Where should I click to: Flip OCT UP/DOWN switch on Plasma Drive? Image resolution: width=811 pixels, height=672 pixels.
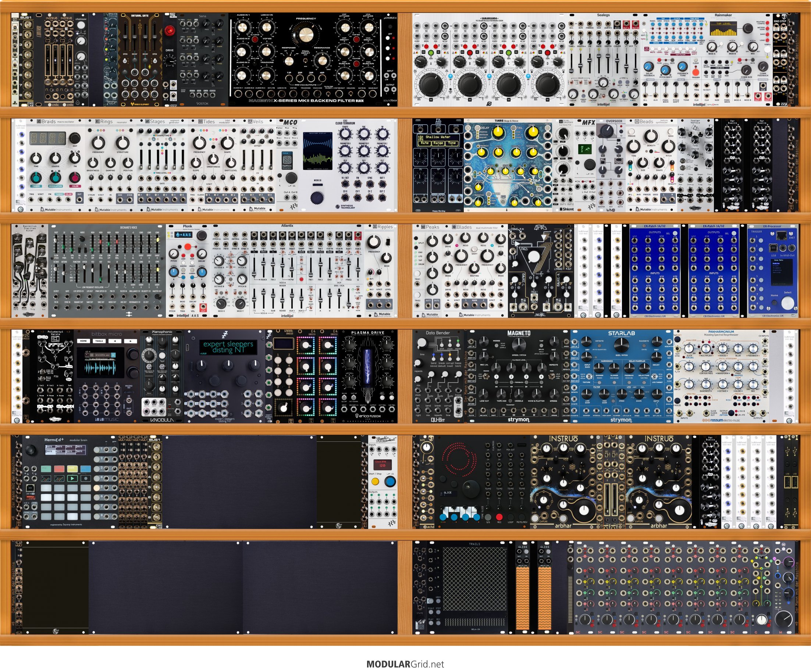pos(353,397)
